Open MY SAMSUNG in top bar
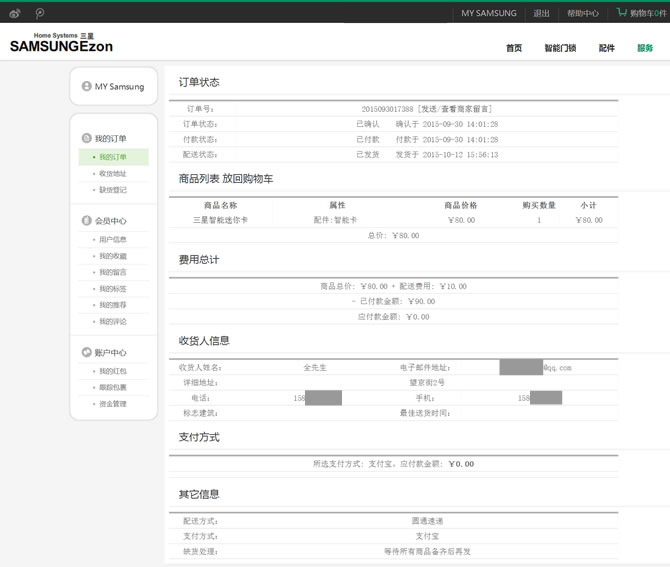The image size is (670, 567). [x=489, y=13]
